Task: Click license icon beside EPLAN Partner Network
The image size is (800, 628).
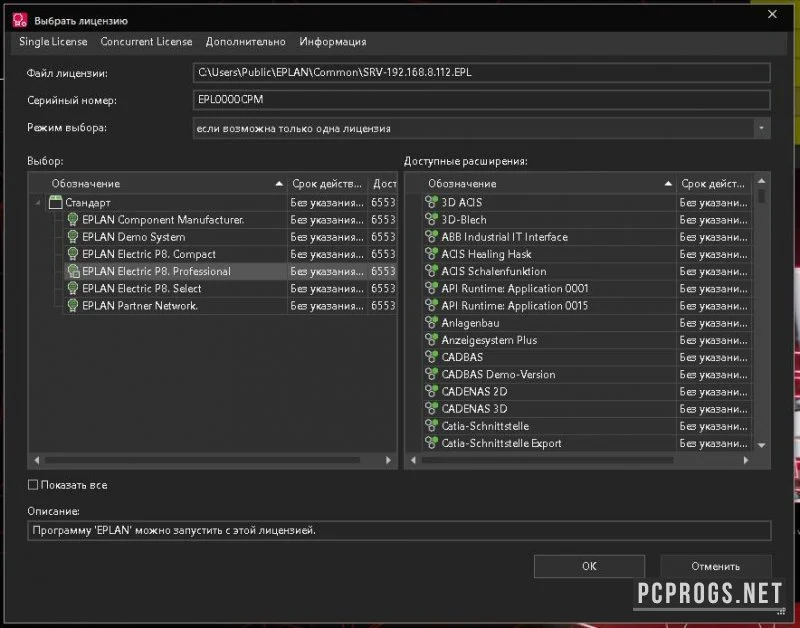Action: (x=72, y=306)
